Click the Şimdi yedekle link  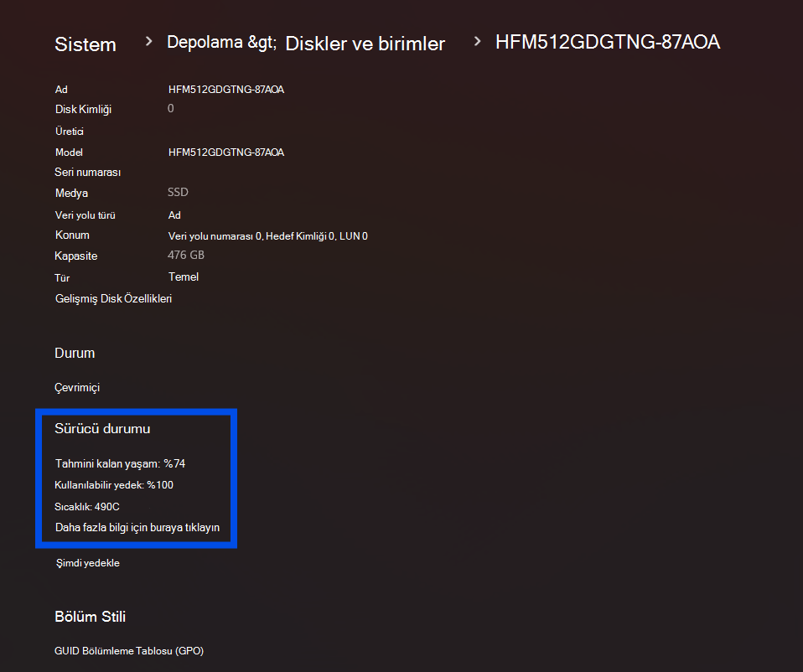click(87, 563)
